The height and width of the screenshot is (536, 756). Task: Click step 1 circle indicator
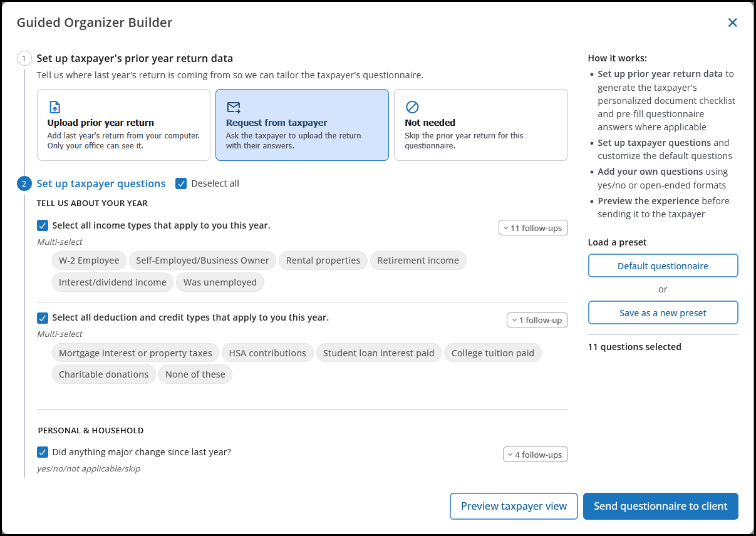click(x=24, y=59)
